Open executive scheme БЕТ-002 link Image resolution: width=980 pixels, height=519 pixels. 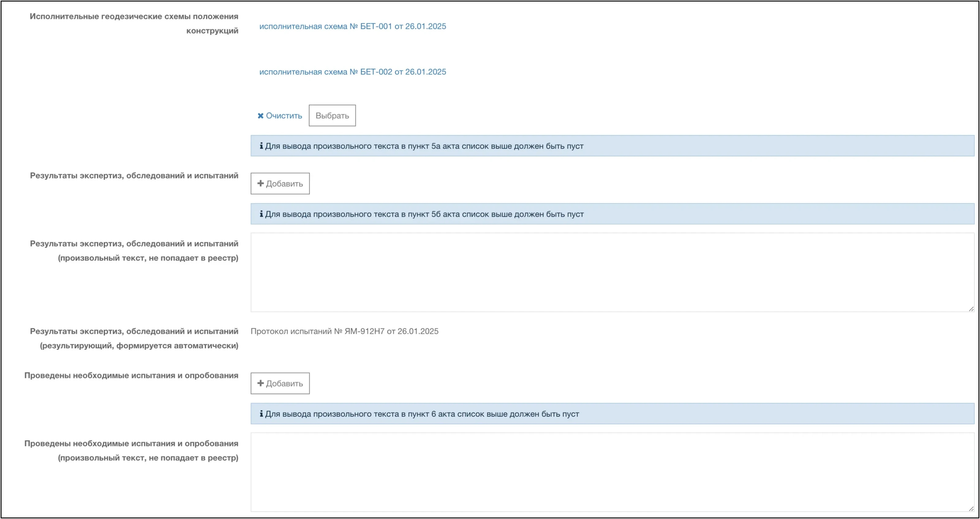click(352, 72)
